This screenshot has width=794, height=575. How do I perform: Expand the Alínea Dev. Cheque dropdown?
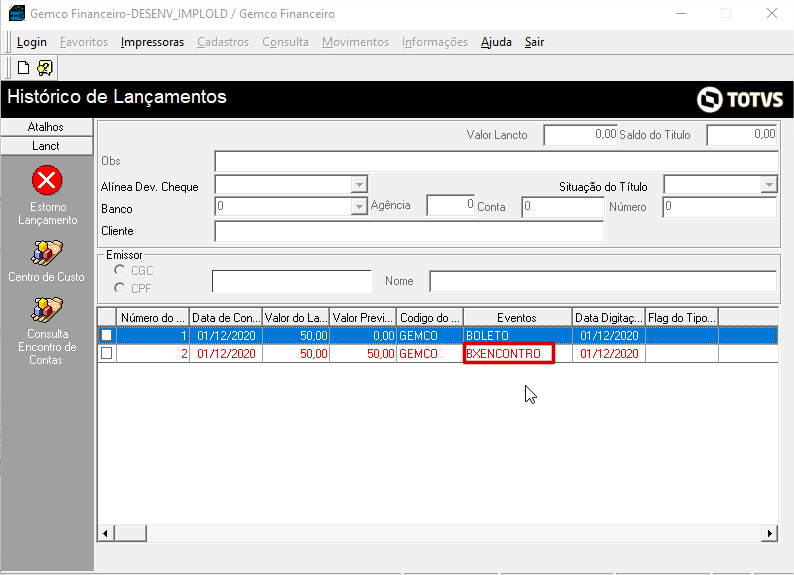click(x=359, y=184)
